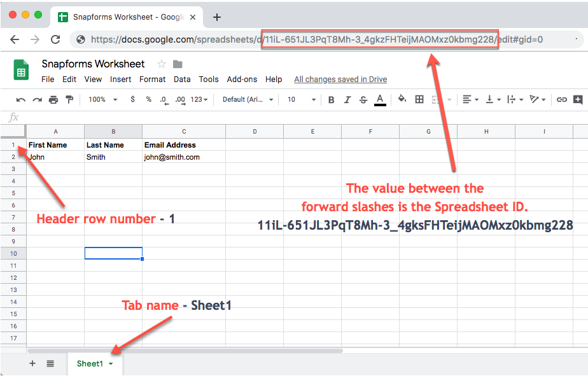The width and height of the screenshot is (588, 376).
Task: Open the 123 more formats dropdown
Action: (199, 100)
